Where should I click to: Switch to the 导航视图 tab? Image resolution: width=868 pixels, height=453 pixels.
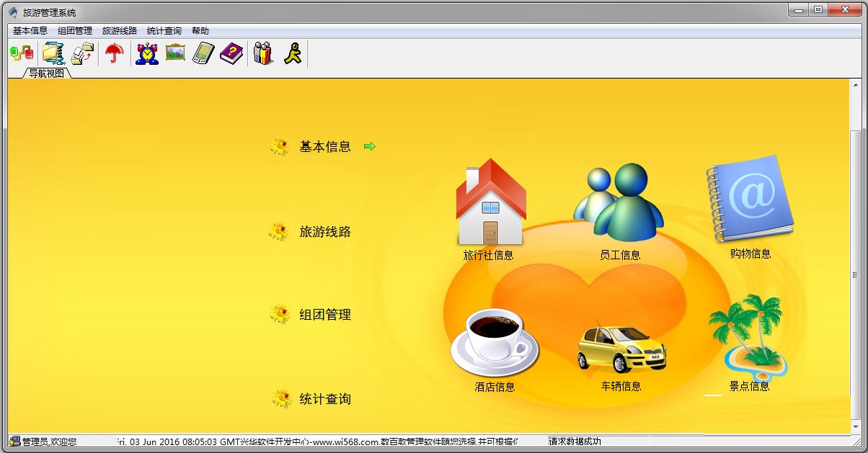coord(45,72)
